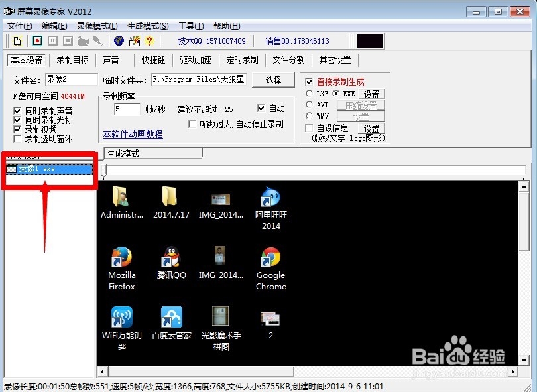
Task: Click the first IMG_2014 thumbnail beside the 2014.7.17 folder
Action: coord(220,200)
